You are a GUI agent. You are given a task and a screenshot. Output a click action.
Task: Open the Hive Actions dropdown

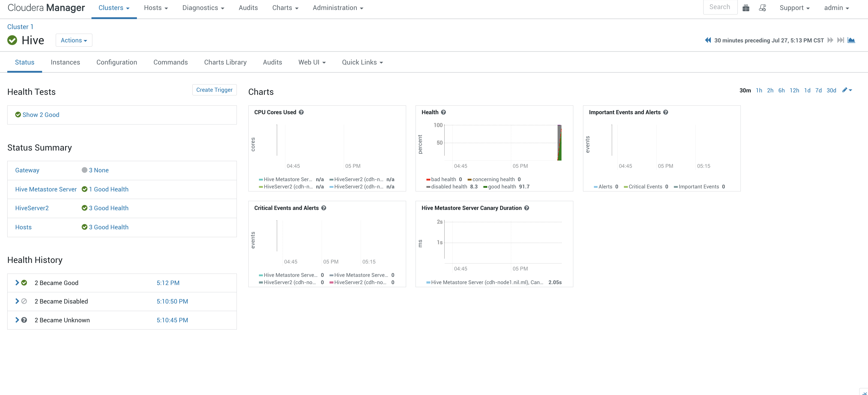74,40
